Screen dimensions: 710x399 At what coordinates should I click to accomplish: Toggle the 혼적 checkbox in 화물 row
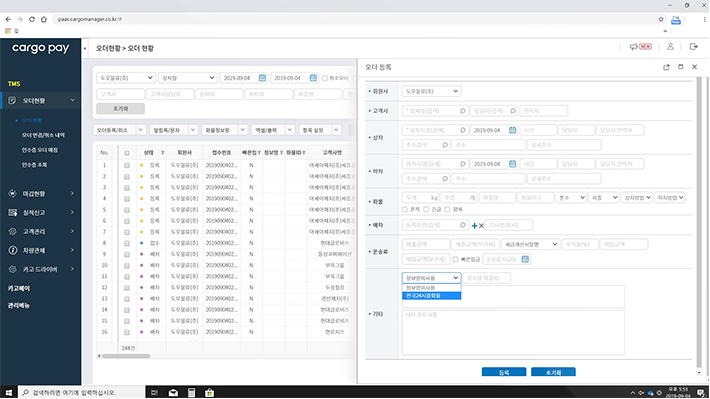pyautogui.click(x=405, y=210)
